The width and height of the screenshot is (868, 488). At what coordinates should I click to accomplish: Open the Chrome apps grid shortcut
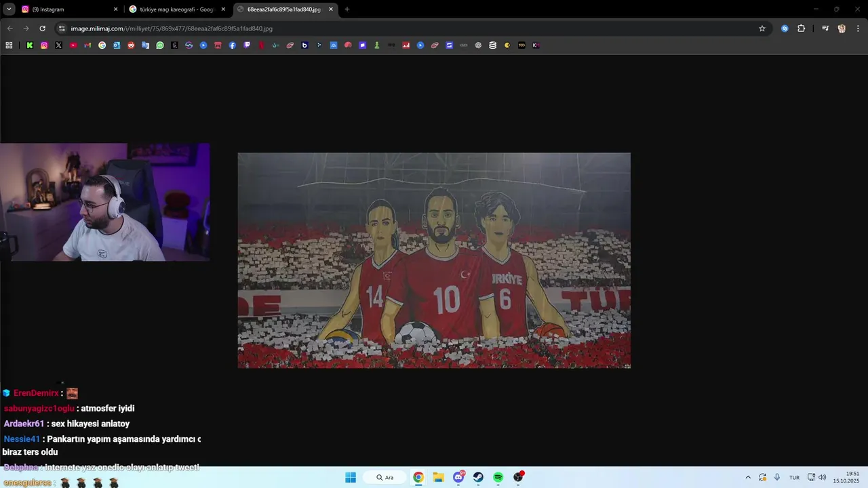pos(9,45)
